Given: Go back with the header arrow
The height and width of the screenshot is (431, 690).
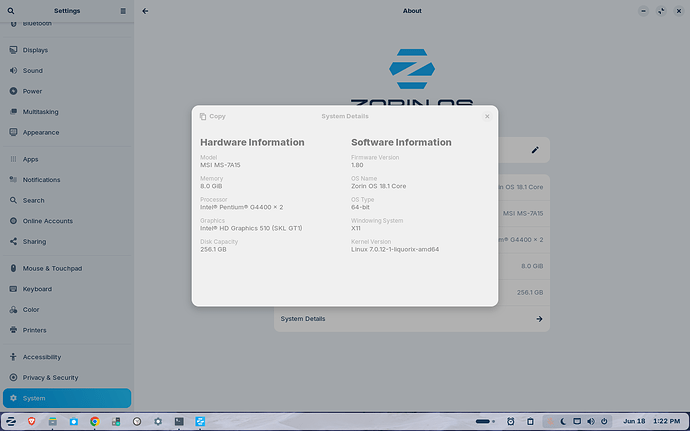Looking at the screenshot, I should coord(145,11).
